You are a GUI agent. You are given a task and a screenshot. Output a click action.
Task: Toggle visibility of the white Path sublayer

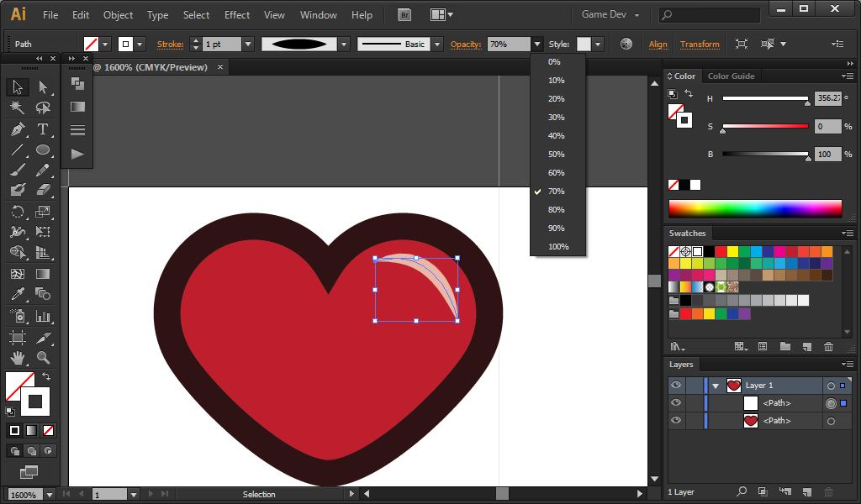676,403
